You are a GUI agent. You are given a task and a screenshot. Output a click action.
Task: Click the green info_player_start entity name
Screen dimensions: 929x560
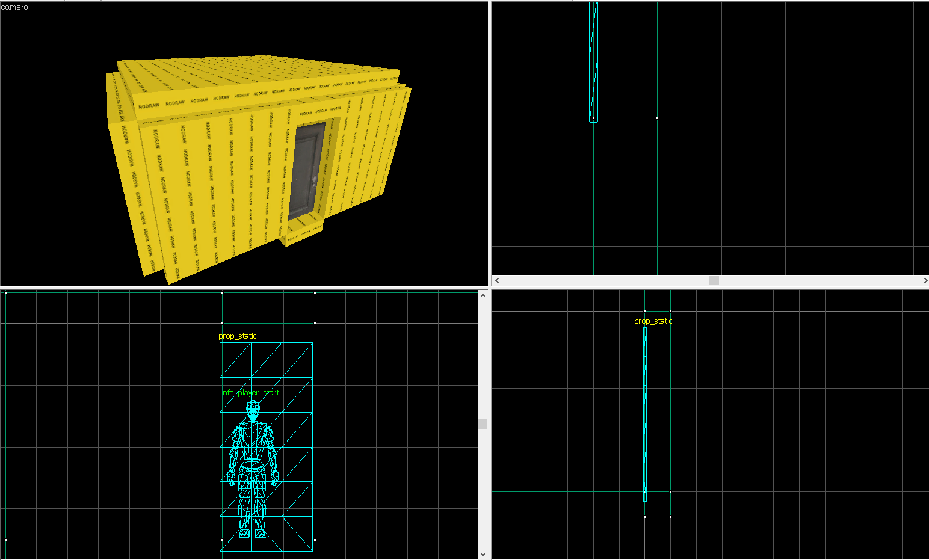pyautogui.click(x=250, y=392)
